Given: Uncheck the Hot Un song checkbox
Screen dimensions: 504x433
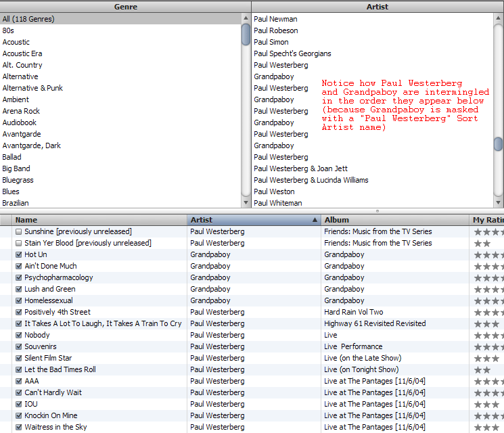Looking at the screenshot, I should (x=19, y=254).
